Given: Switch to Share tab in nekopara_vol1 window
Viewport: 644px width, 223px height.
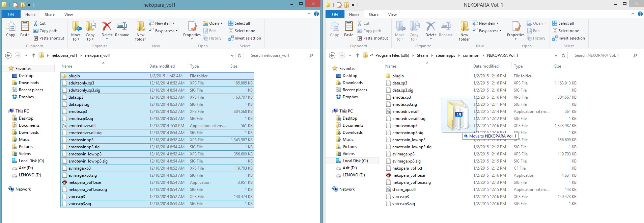Looking at the screenshot, I should click(50, 15).
